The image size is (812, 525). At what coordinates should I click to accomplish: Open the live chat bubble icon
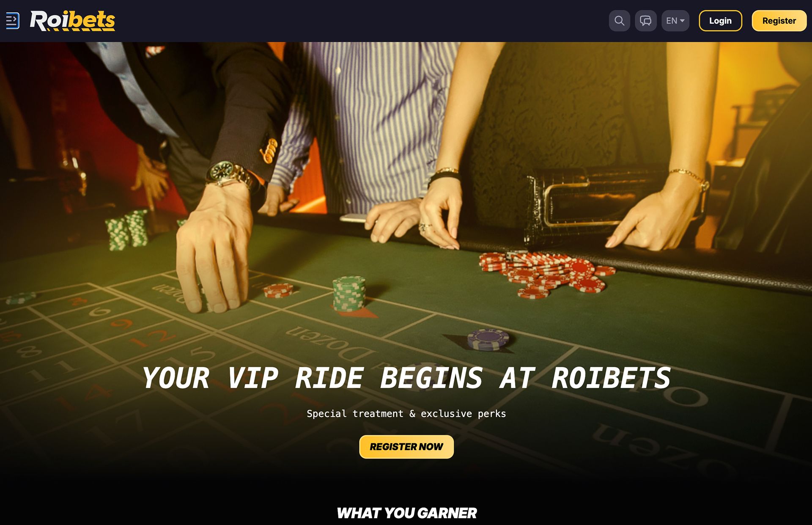tap(645, 21)
